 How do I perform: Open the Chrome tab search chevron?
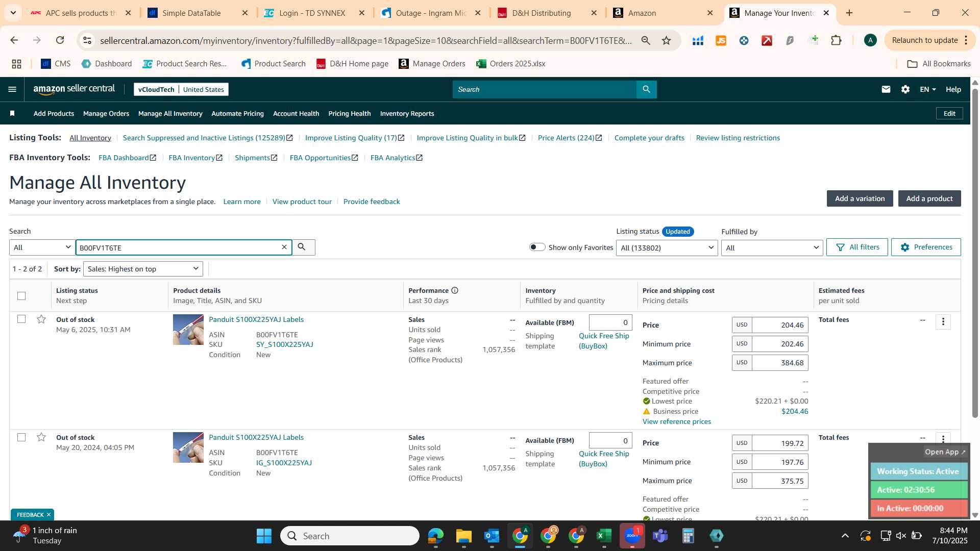[13, 13]
